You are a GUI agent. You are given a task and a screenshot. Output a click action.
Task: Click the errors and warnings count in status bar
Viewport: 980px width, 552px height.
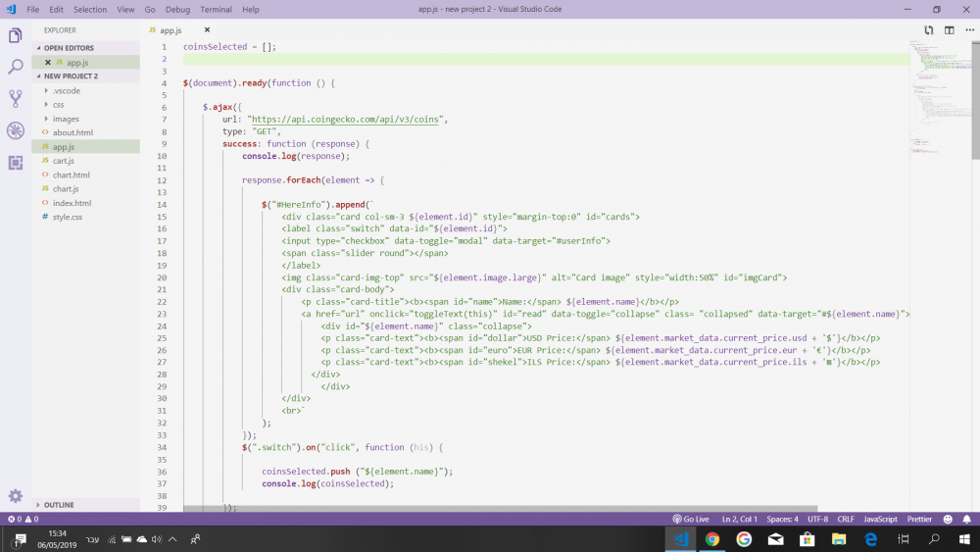coord(24,519)
